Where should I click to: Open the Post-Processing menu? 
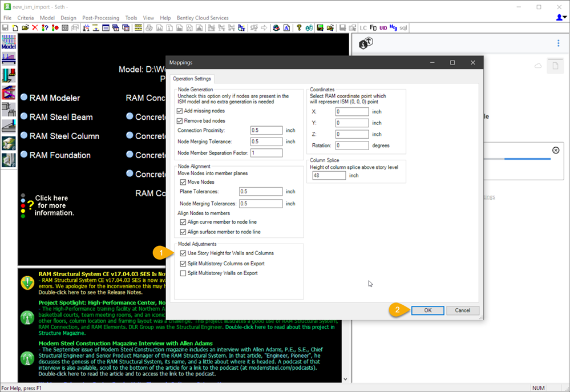click(x=100, y=18)
